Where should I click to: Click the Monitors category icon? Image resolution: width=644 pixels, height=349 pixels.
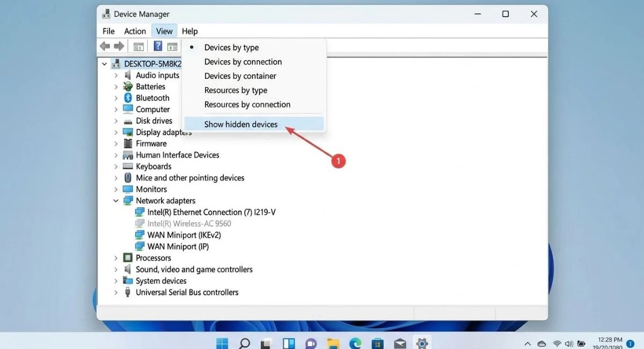128,189
